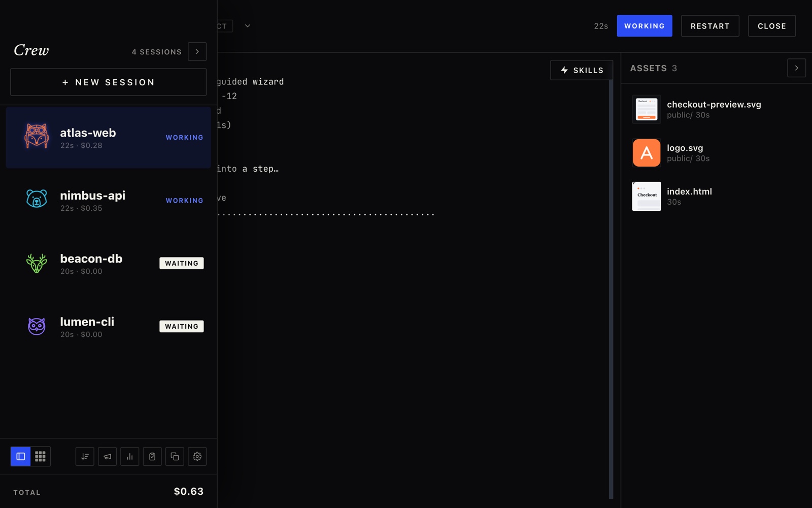Viewport: 812px width, 508px height.
Task: Open index.html thumbnail
Action: click(x=647, y=196)
